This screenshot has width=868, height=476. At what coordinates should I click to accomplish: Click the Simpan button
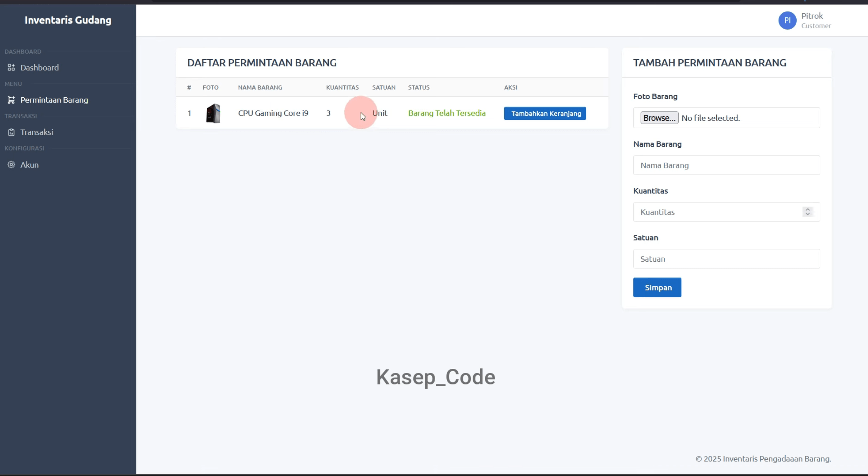click(657, 288)
